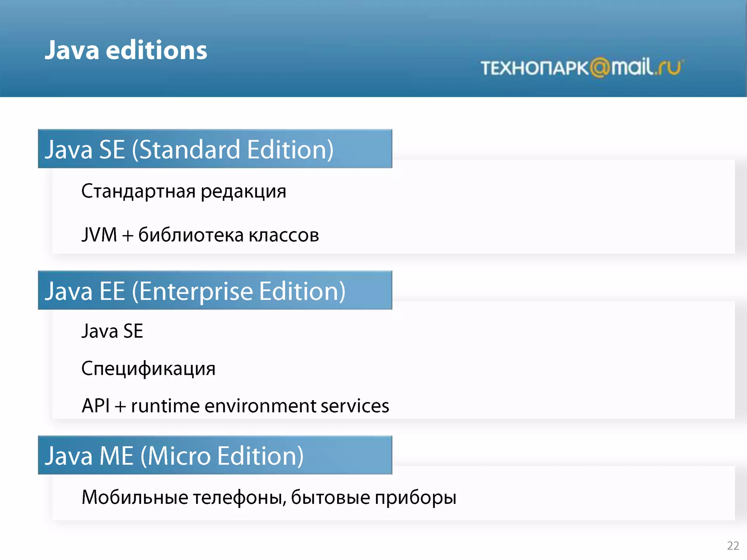This screenshot has height=560, width=747.
Task: Click the word "runtime" in the API line
Action: 165,406
